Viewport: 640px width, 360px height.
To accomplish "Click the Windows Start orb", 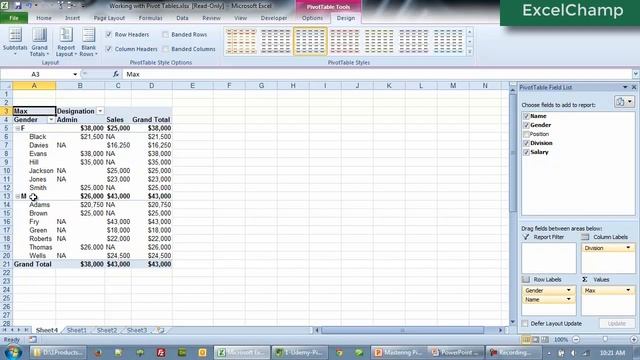I will tap(13, 352).
